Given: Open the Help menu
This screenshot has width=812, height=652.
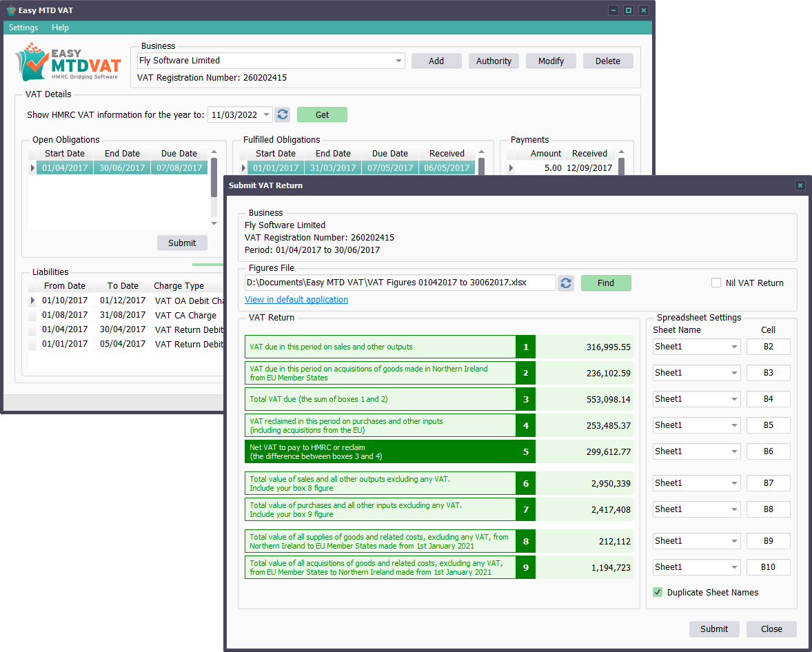Looking at the screenshot, I should 60,28.
